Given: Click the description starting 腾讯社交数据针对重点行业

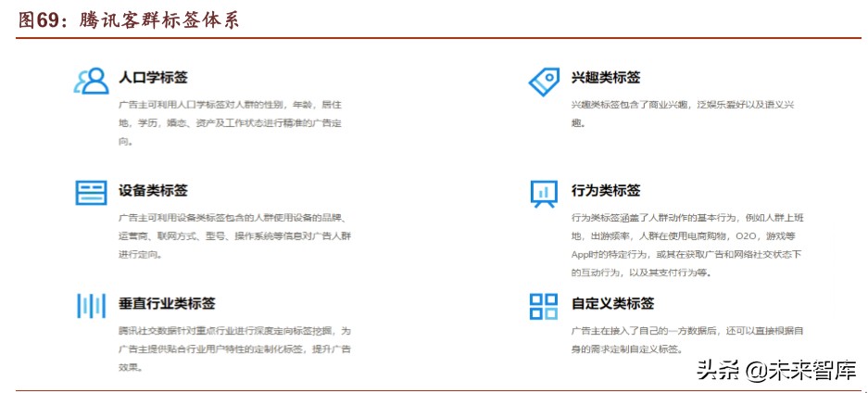Looking at the screenshot, I should [x=234, y=349].
